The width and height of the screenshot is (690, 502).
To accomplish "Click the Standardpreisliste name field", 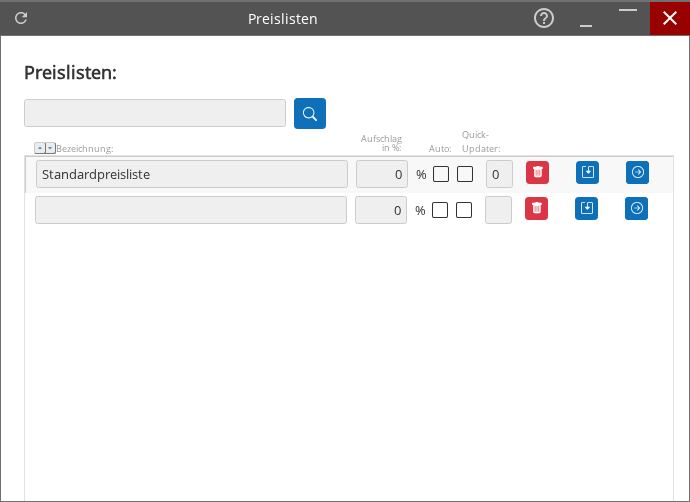I will click(x=191, y=174).
